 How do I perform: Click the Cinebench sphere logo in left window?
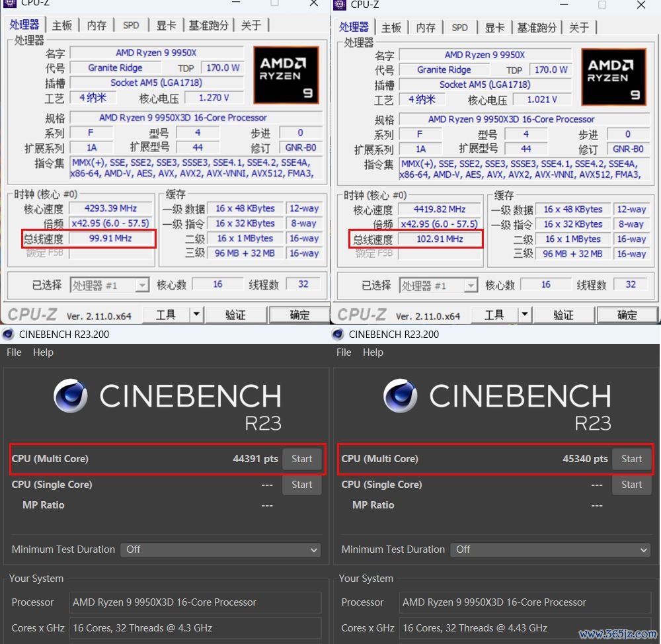click(x=71, y=395)
